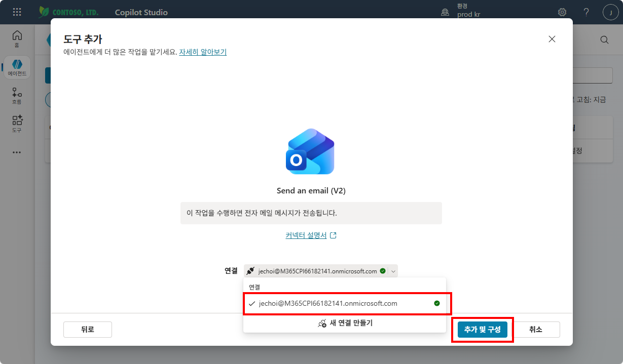Click the Back button
Screen dimensions: 623x364
[x=88, y=330]
